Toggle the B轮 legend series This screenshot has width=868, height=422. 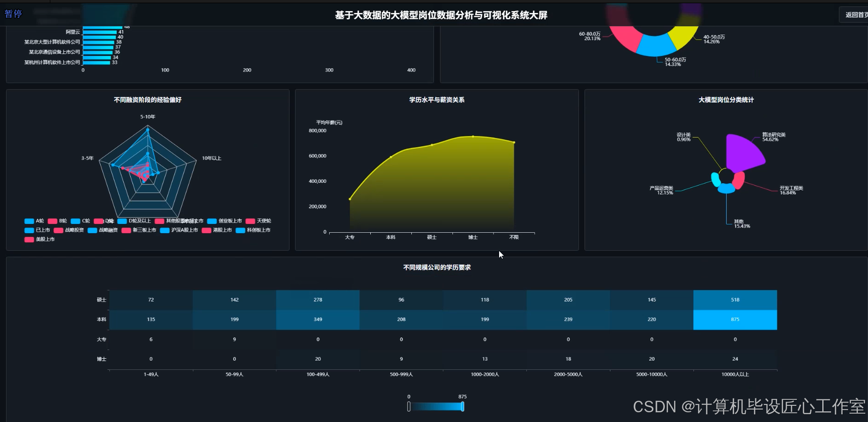coord(57,221)
